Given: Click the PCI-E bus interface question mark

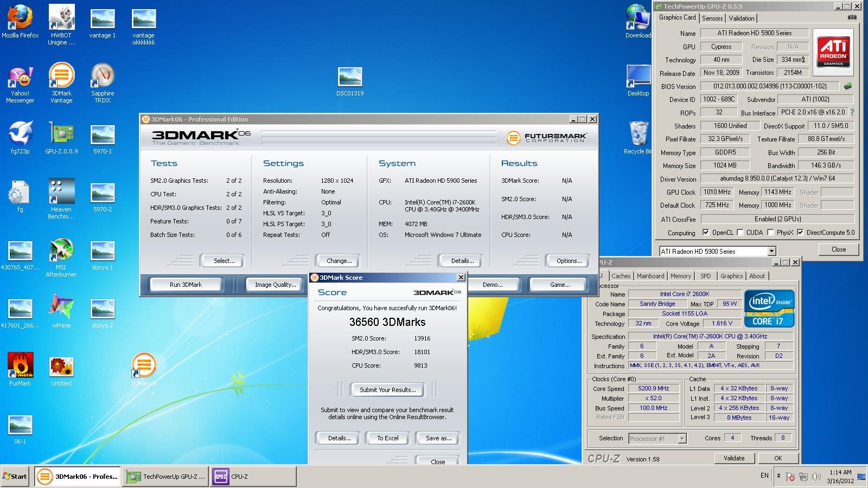Looking at the screenshot, I should coord(852,112).
